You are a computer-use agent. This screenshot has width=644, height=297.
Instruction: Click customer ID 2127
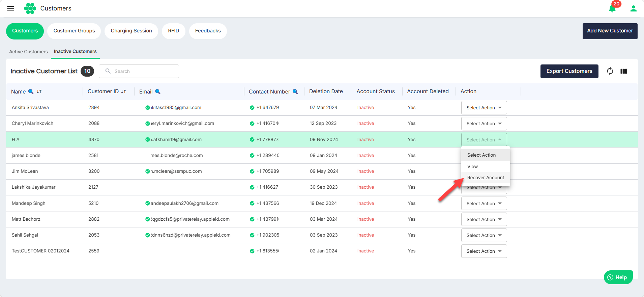click(x=93, y=187)
